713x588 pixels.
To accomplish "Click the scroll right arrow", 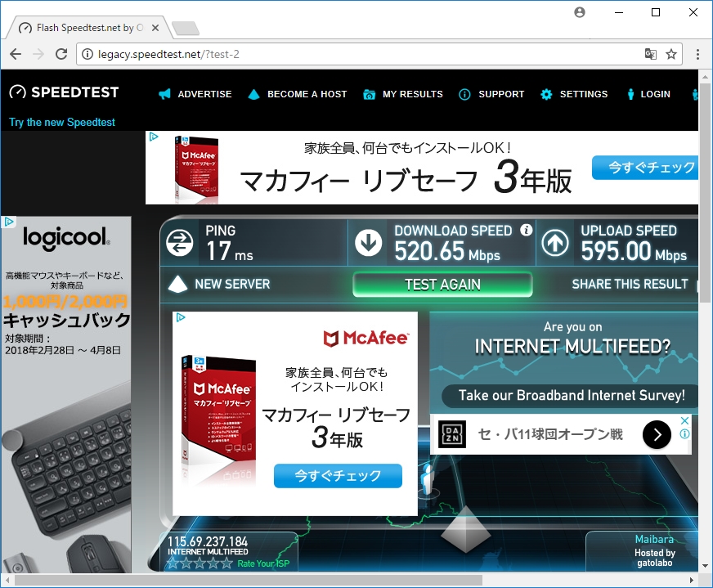I will click(x=692, y=581).
